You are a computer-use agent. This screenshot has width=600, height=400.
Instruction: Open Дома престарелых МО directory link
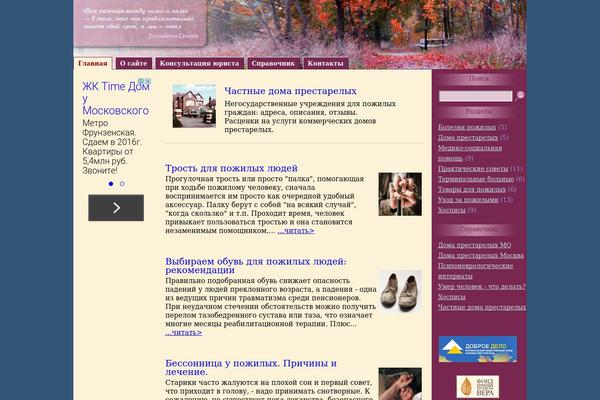tap(474, 245)
